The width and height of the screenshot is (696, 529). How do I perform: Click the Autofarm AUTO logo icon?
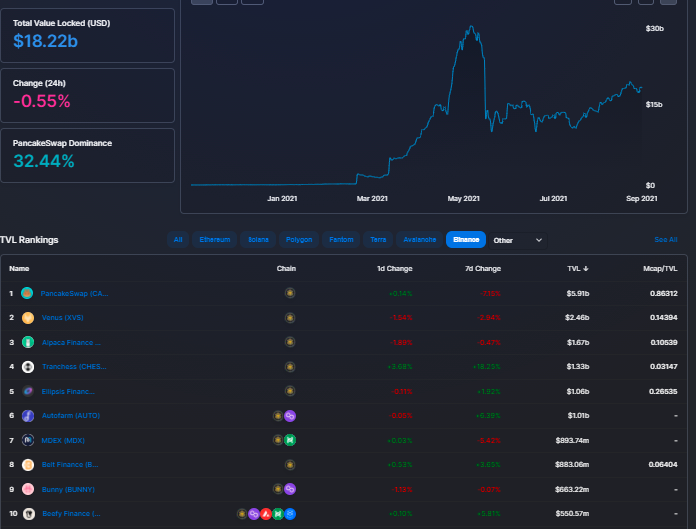click(x=28, y=416)
